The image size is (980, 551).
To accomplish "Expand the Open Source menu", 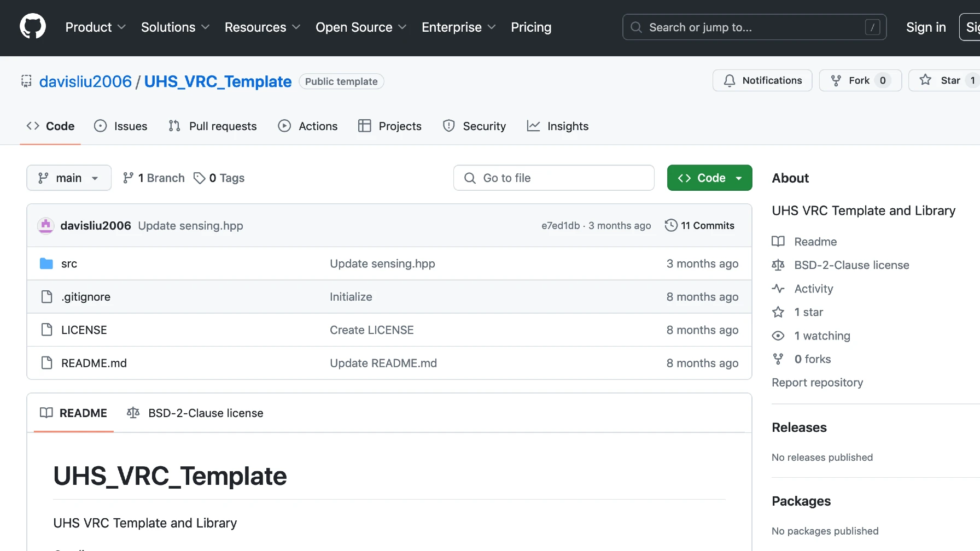I will pos(361,27).
